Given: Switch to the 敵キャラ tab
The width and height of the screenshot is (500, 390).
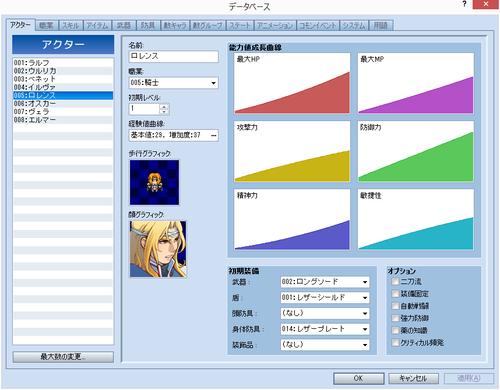Looking at the screenshot, I should click(x=175, y=26).
